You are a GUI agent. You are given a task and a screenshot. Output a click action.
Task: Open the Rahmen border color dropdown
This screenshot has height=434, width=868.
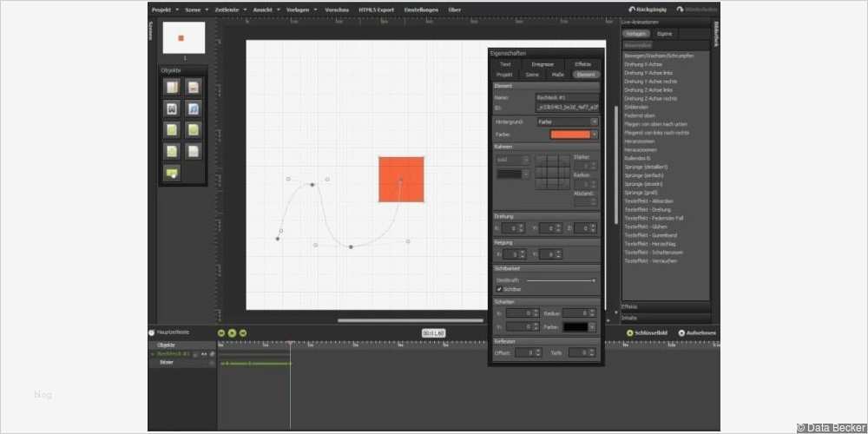coord(513,174)
